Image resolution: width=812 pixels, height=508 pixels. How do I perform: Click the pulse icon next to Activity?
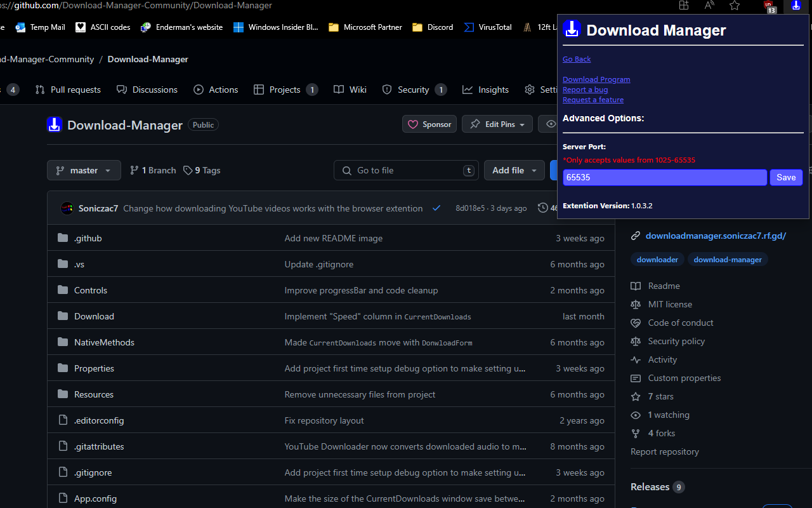point(636,360)
